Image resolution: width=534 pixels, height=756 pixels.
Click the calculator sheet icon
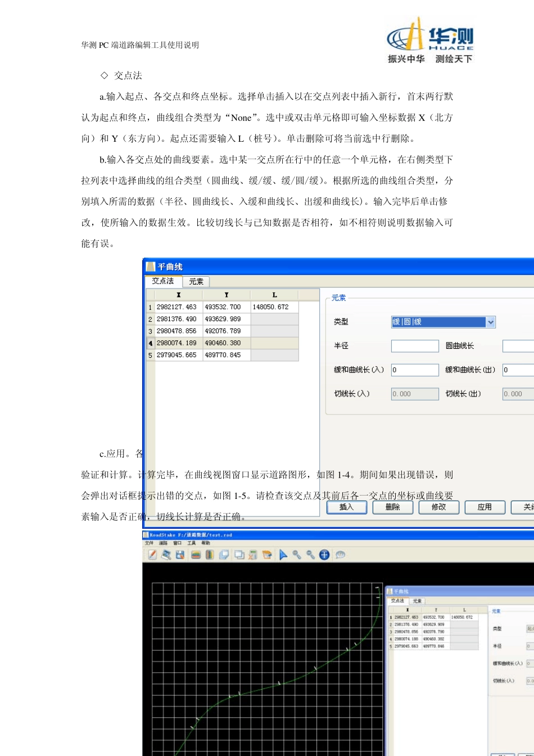253,555
